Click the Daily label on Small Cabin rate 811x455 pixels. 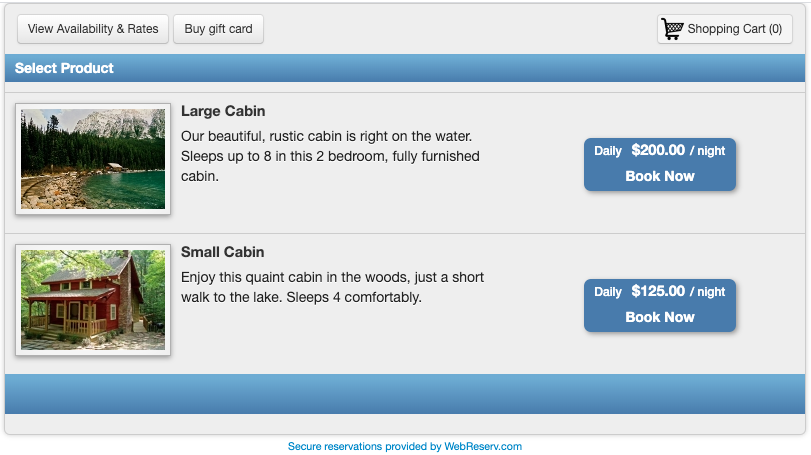pyautogui.click(x=608, y=292)
